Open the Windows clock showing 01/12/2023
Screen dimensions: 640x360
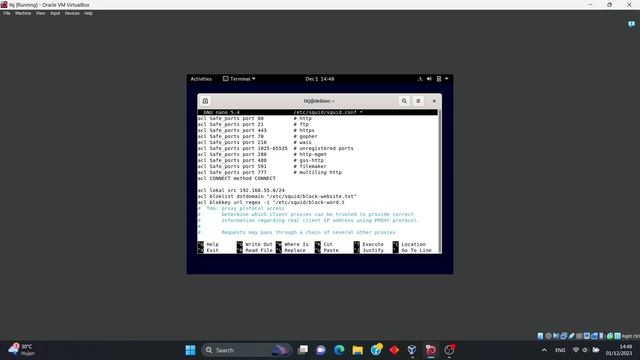click(x=619, y=350)
